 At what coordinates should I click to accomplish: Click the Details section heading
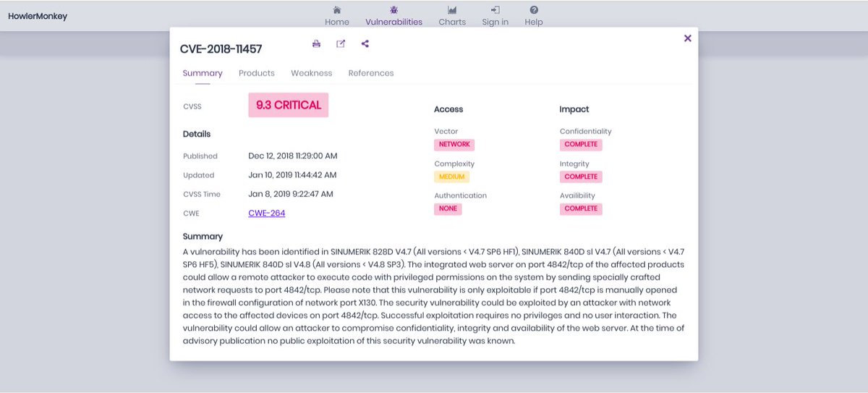pos(197,134)
